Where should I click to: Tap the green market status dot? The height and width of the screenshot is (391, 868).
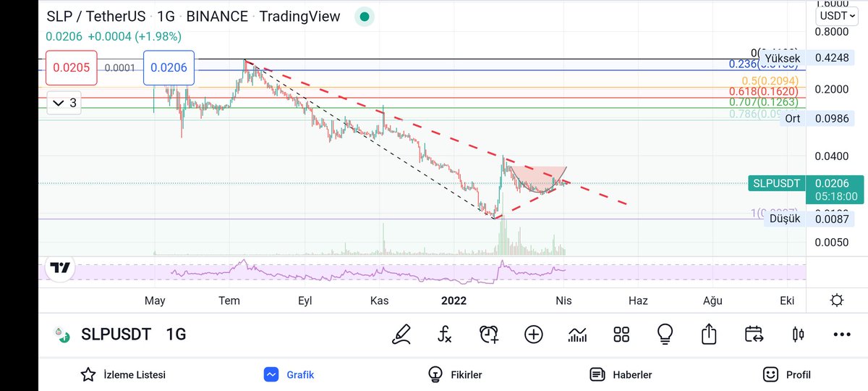pos(365,16)
